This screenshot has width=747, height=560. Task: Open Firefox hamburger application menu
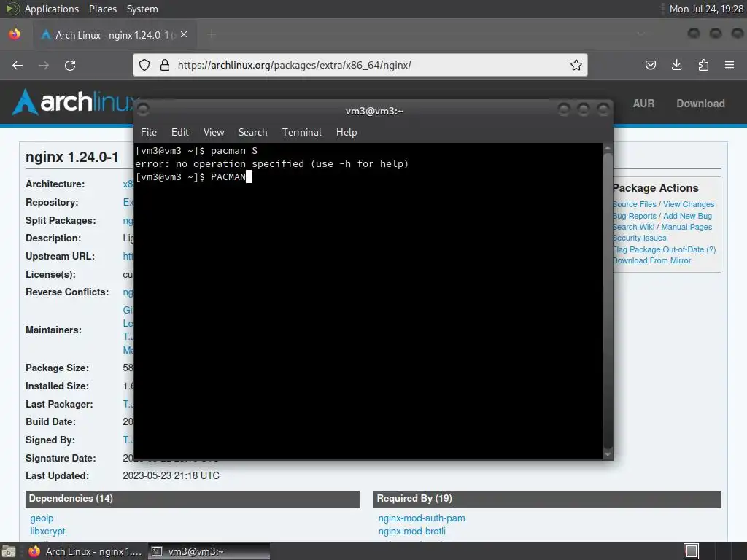click(729, 65)
